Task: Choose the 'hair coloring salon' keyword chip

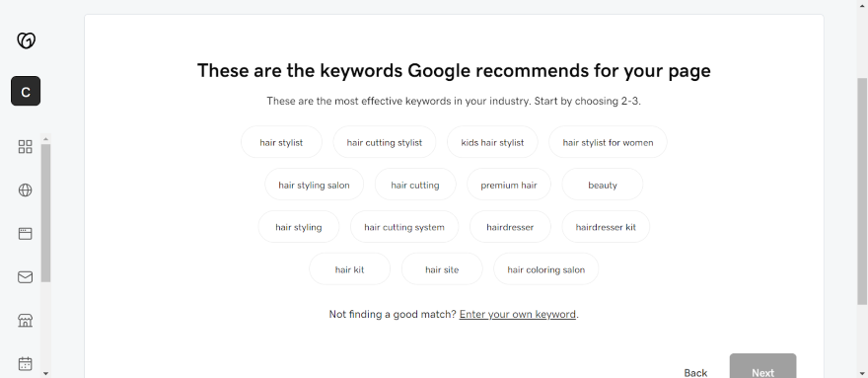Action: 545,269
